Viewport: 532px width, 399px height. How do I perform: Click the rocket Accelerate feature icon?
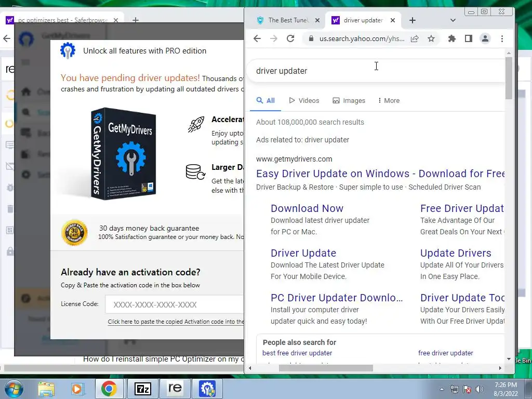(x=196, y=124)
